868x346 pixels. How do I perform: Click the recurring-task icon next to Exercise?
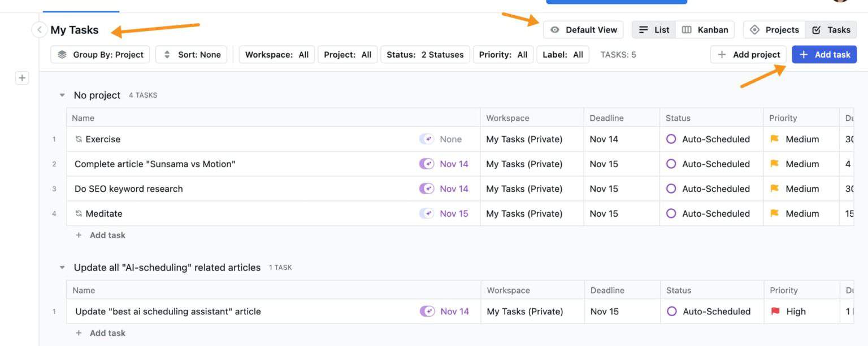pyautogui.click(x=78, y=139)
